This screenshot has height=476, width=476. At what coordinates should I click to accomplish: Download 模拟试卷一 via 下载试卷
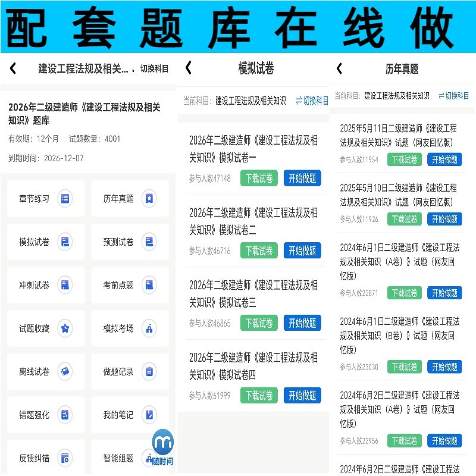click(x=259, y=178)
